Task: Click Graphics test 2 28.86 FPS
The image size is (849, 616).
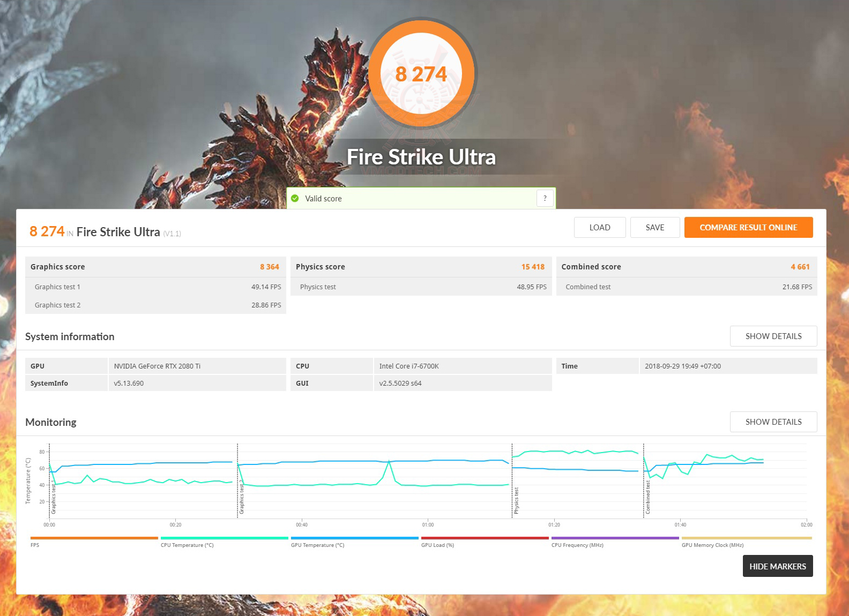Action: (266, 305)
